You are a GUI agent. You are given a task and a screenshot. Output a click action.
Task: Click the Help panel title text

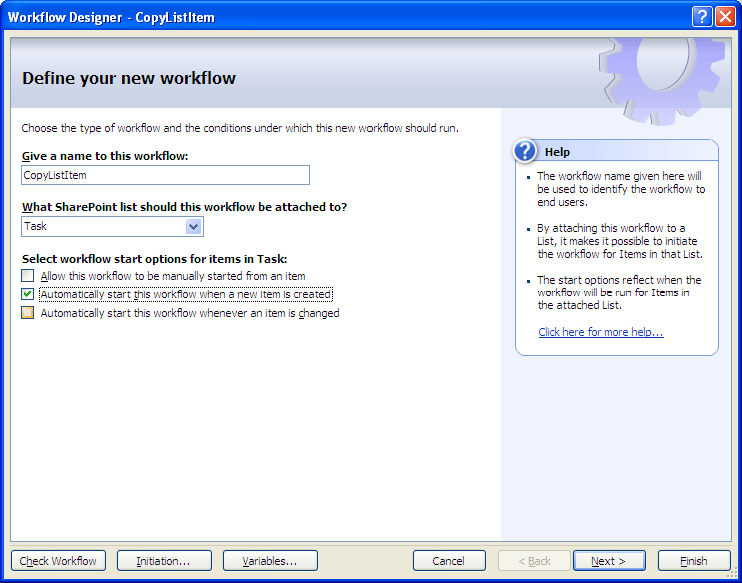(557, 152)
